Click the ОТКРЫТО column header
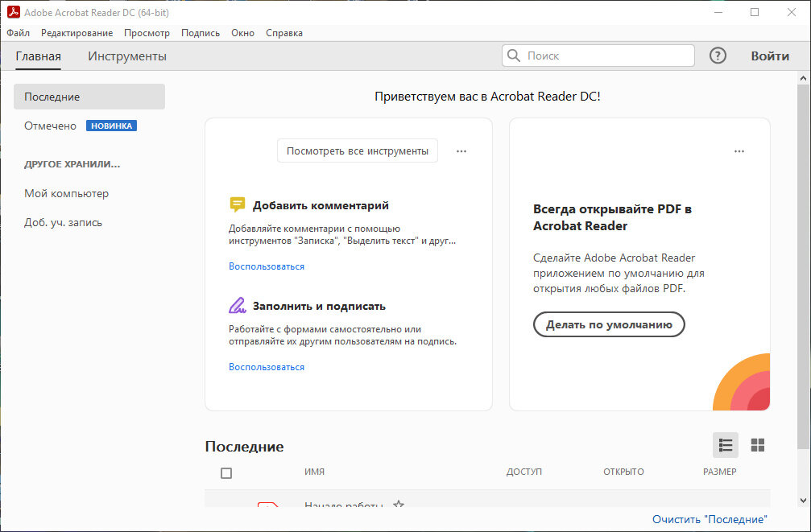 coord(623,472)
